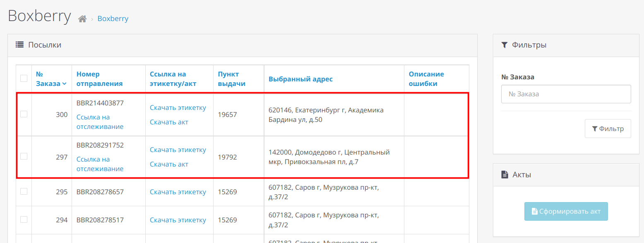Image resolution: width=644 pixels, height=243 pixels.
Task: Download label for order 300
Action: pos(178,107)
